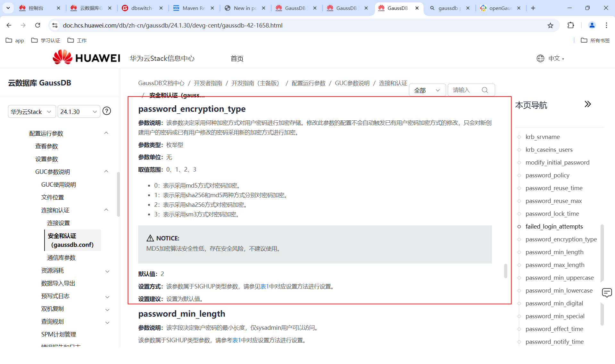
Task: Expand the 资源消耗 section
Action: (108, 271)
